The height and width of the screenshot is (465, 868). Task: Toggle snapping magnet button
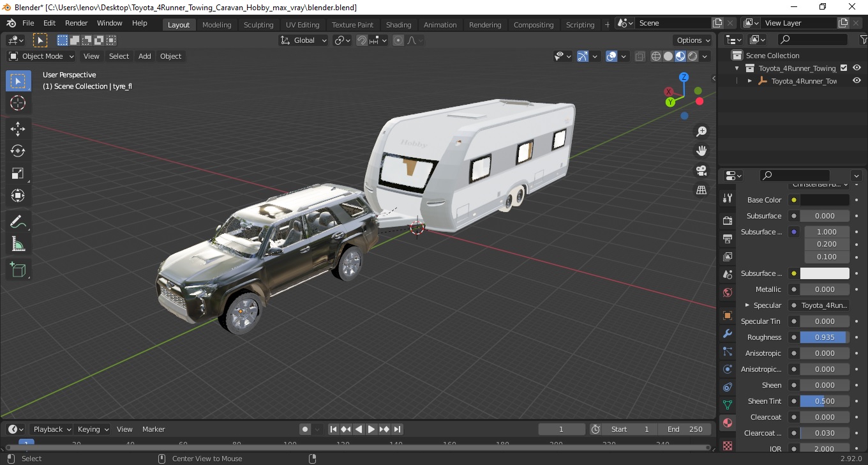[362, 40]
